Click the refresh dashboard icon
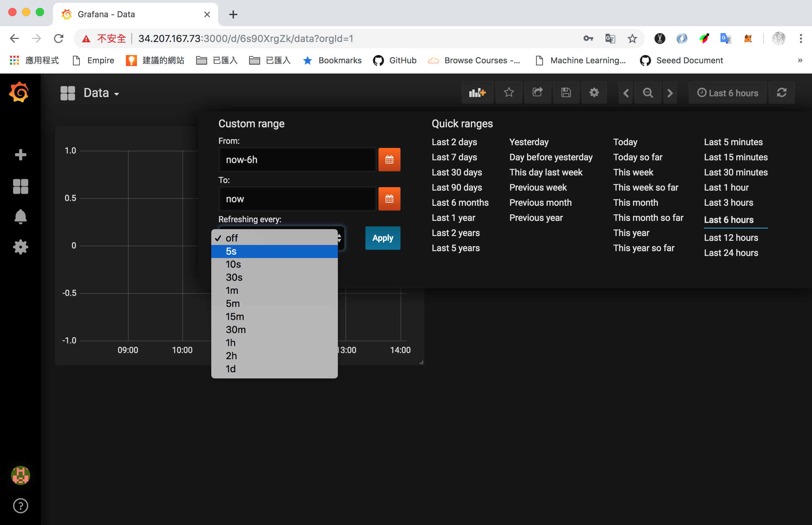This screenshot has height=525, width=812. pos(782,93)
